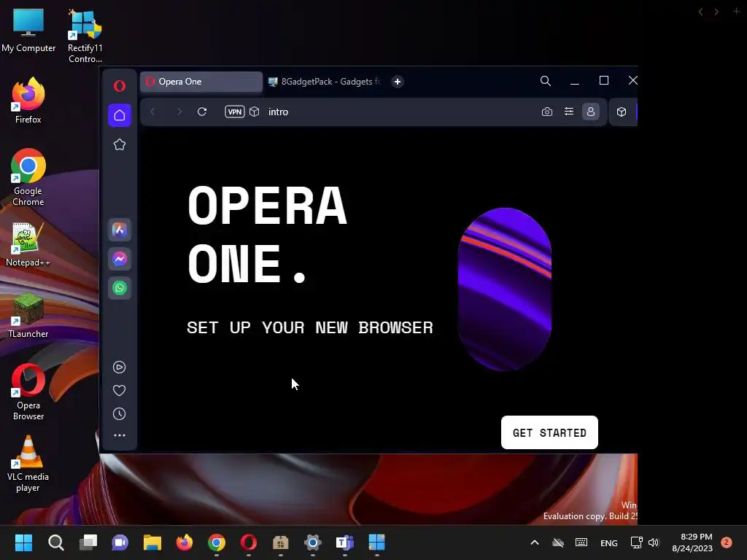Viewport: 747px width, 560px height.
Task: Select My Computer desktop icon
Action: [x=28, y=31]
